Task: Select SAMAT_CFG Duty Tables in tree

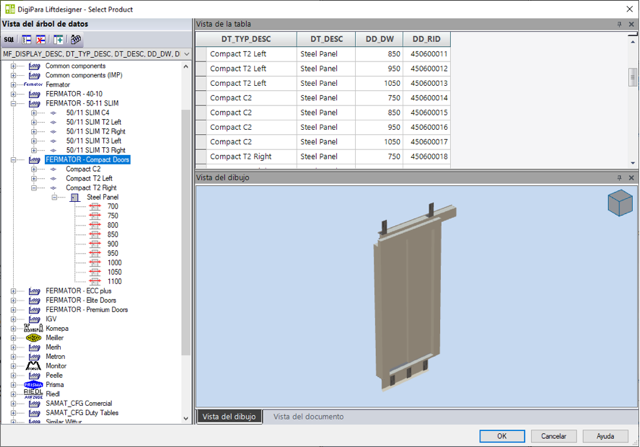Action: tap(82, 413)
